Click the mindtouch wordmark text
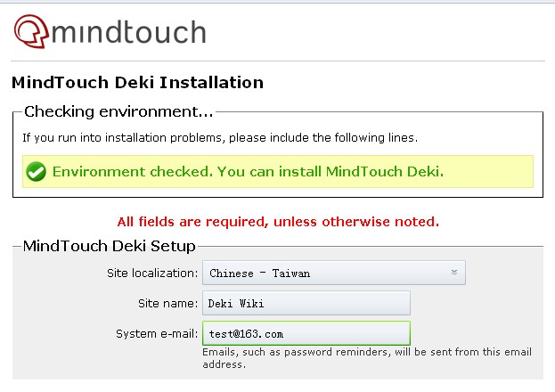555x392 pixels. point(129,32)
